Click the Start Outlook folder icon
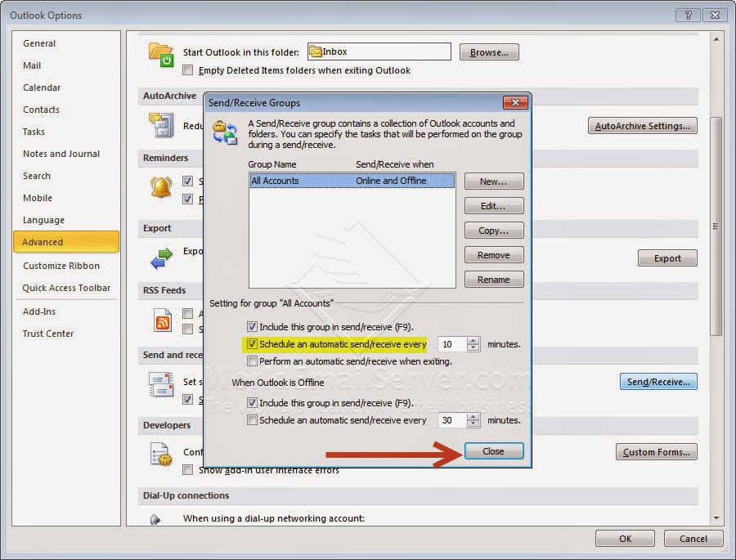Screen dimensions: 736x560 160,52
